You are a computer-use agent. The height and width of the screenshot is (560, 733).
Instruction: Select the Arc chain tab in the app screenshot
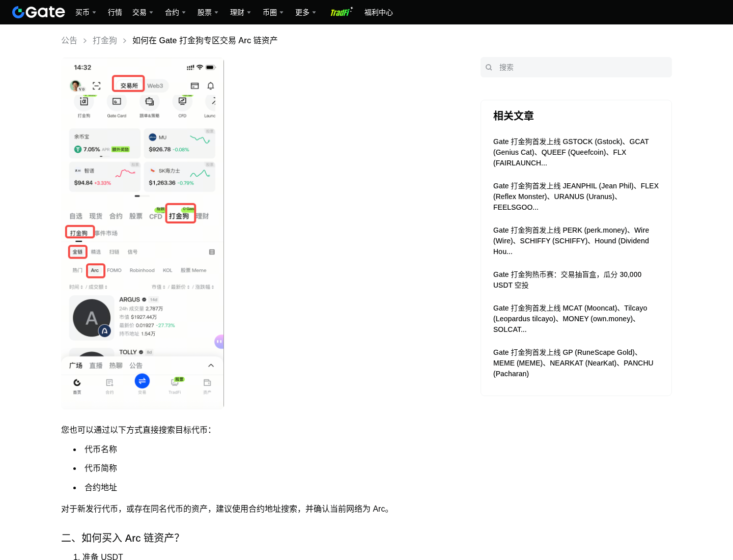click(95, 270)
